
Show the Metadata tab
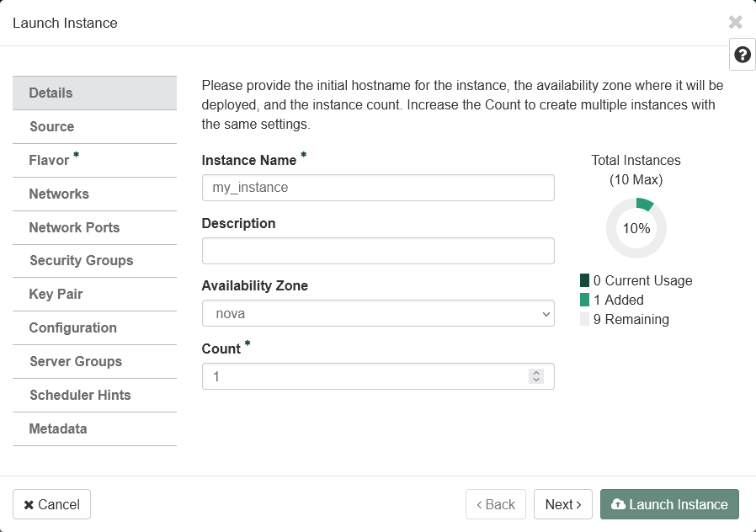click(x=94, y=429)
